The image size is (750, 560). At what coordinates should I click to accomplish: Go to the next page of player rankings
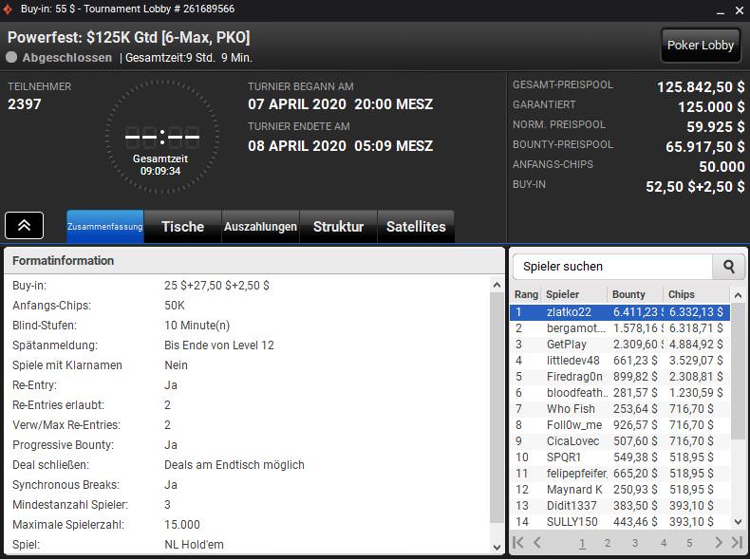718,543
